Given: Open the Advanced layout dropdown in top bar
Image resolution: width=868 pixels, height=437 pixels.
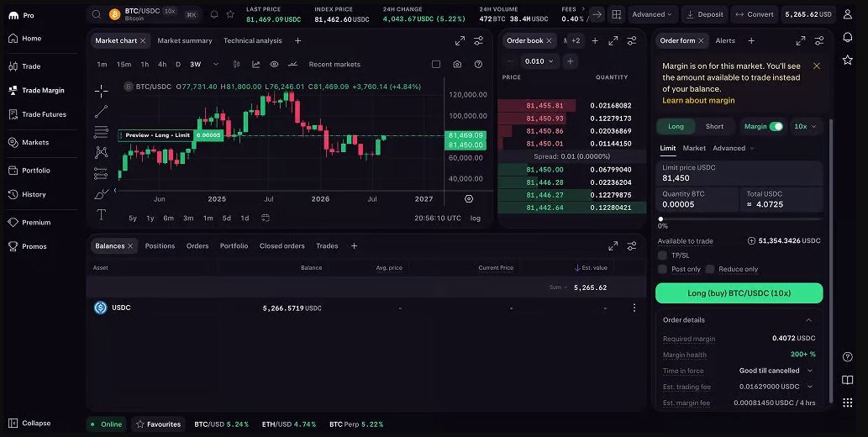Looking at the screenshot, I should [x=651, y=14].
